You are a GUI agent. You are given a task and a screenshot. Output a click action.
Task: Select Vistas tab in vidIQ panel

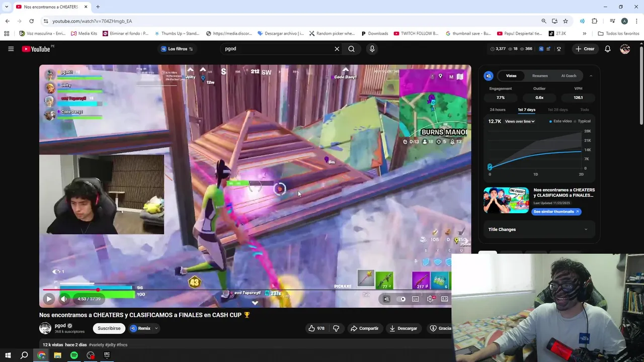(x=511, y=76)
